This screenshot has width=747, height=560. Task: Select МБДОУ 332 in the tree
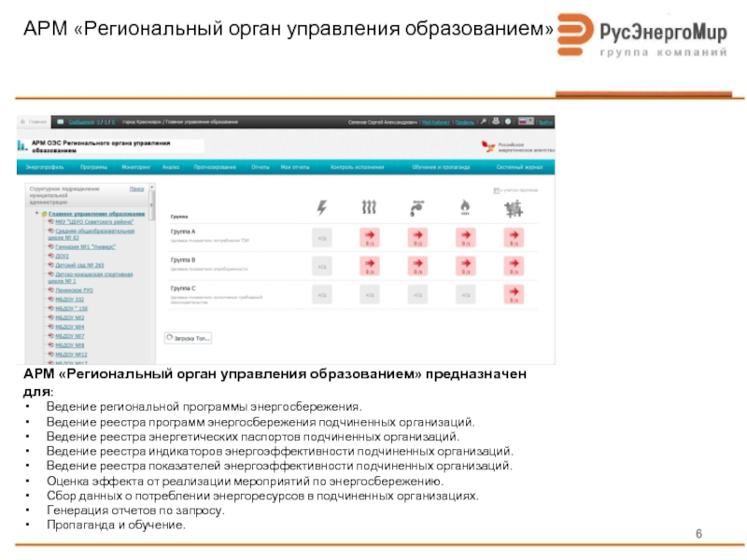tap(69, 300)
